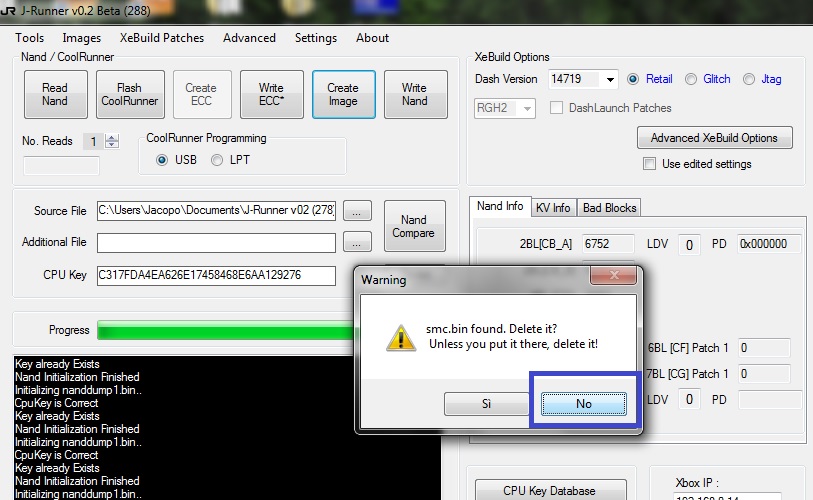Viewport: 813px width, 500px height.
Task: Select the Jtag radio option
Action: pyautogui.click(x=749, y=79)
